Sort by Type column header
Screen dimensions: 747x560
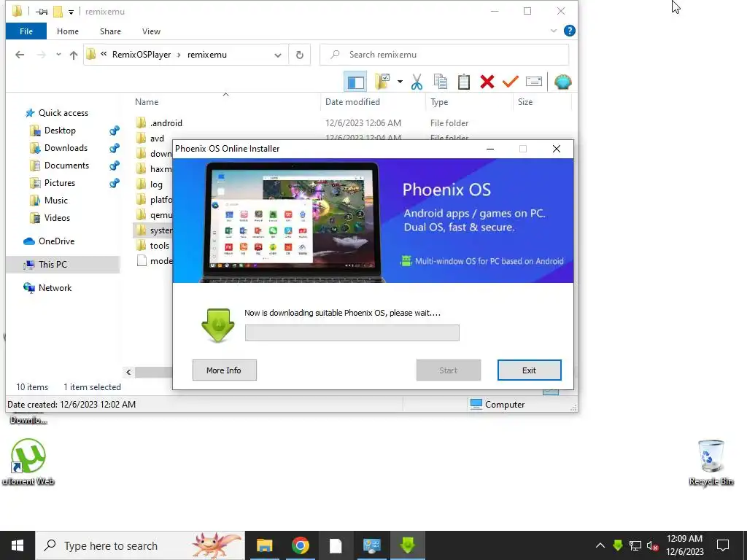[x=438, y=102]
